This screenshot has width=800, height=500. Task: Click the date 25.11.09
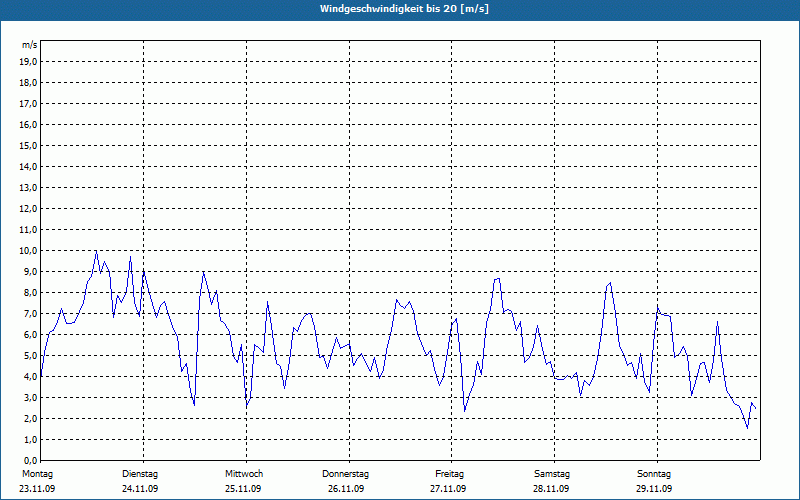(243, 489)
